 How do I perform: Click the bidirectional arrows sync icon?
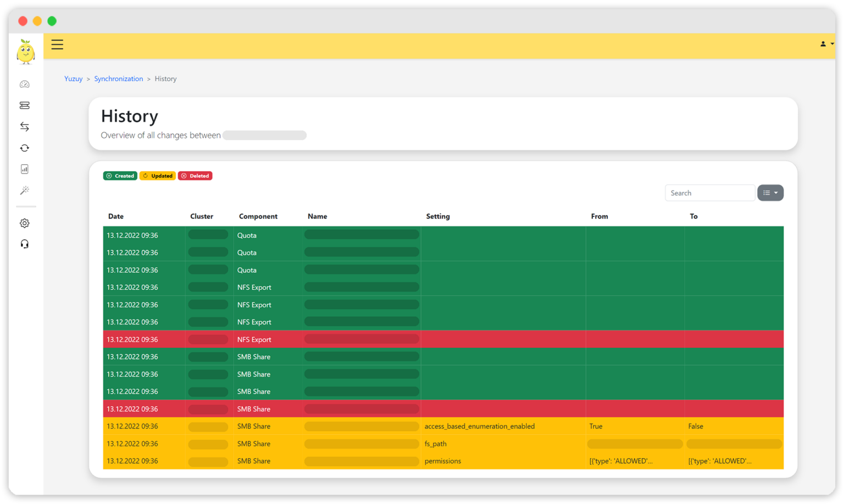(x=24, y=126)
